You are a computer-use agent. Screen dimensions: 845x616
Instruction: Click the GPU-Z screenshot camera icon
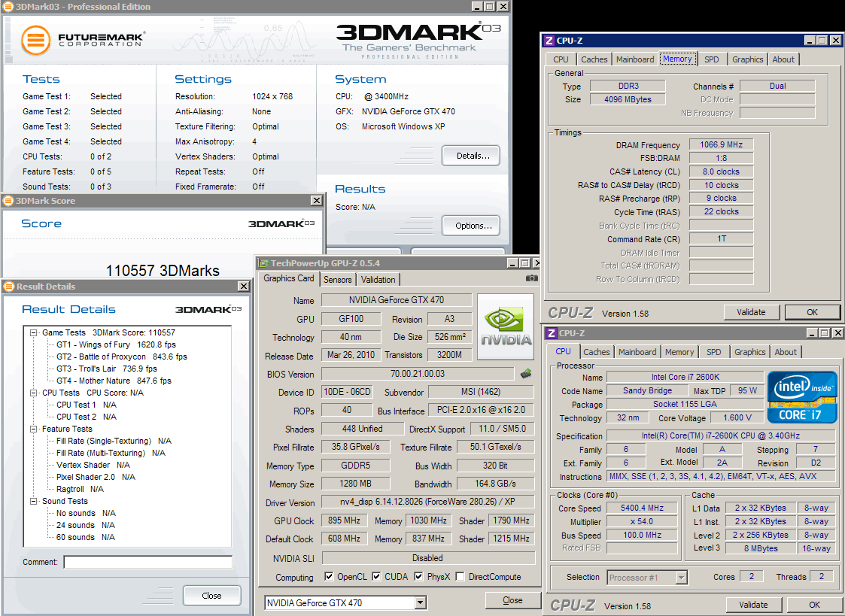(531, 278)
